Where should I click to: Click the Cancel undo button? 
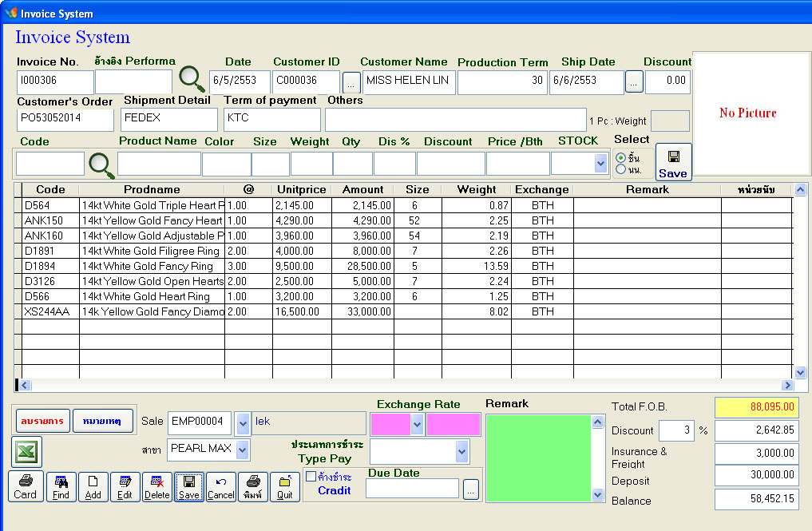click(221, 486)
